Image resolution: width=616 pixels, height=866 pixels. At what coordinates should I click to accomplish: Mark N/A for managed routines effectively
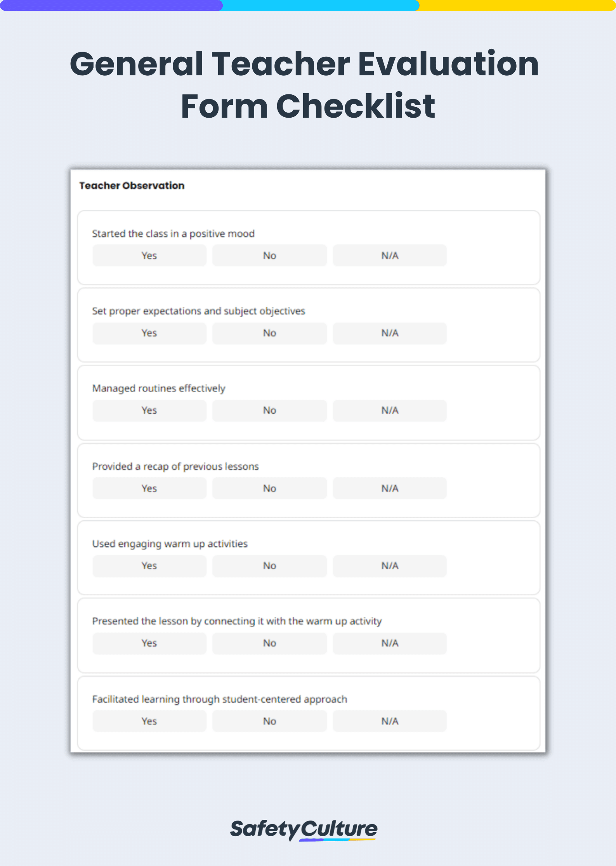click(x=390, y=410)
